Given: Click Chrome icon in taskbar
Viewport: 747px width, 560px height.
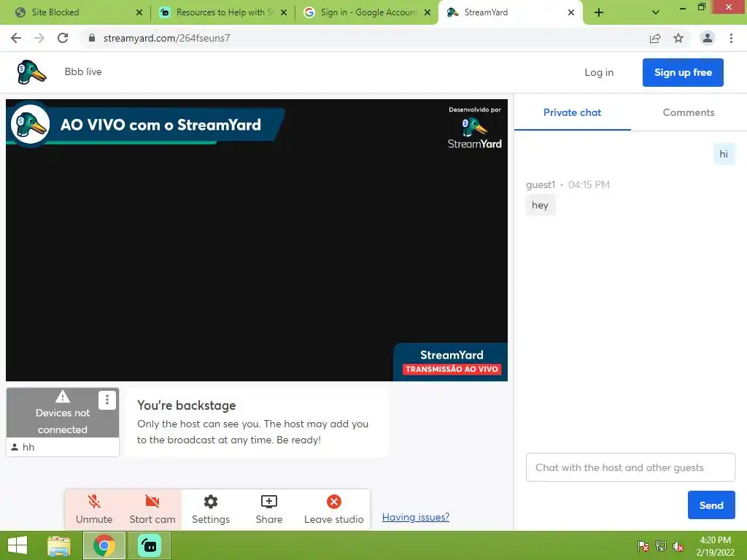Looking at the screenshot, I should pyautogui.click(x=104, y=545).
